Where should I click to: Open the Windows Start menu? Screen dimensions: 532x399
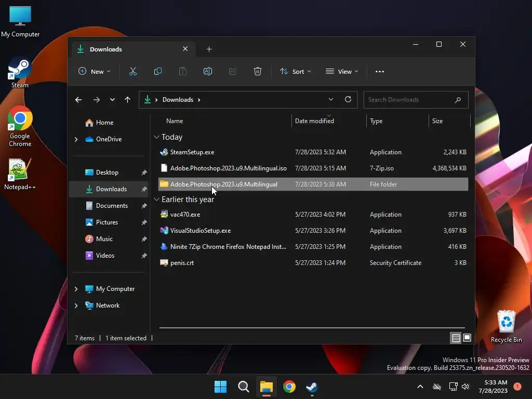[220, 387]
